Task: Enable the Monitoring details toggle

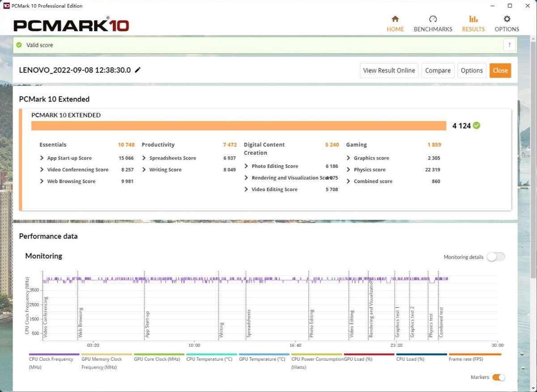Action: 495,257
